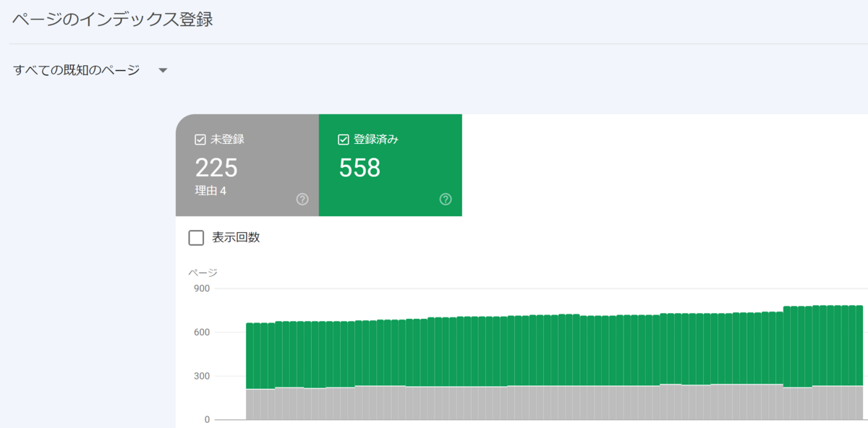Click the ページのインデックス登録 heading
Screen dimensions: 868x428
(113, 20)
